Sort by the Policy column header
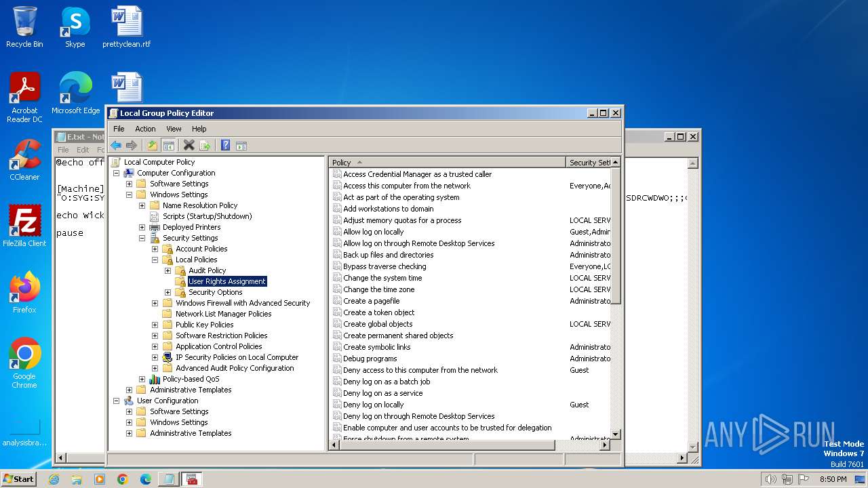868x488 pixels. coord(447,163)
